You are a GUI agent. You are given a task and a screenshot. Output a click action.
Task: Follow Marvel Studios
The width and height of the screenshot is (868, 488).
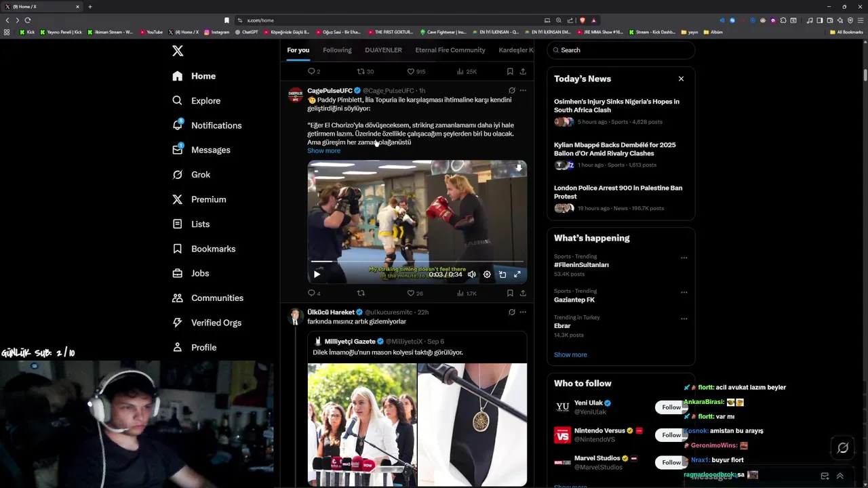pyautogui.click(x=671, y=462)
